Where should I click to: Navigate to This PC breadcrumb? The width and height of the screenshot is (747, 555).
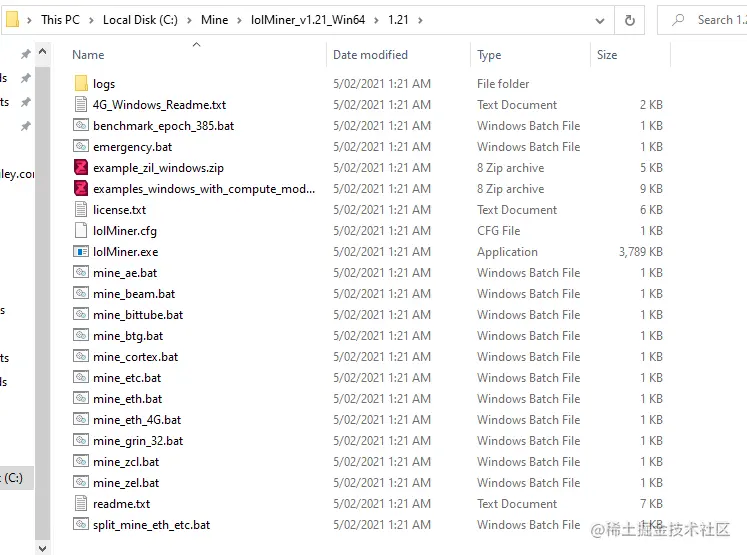pos(60,20)
